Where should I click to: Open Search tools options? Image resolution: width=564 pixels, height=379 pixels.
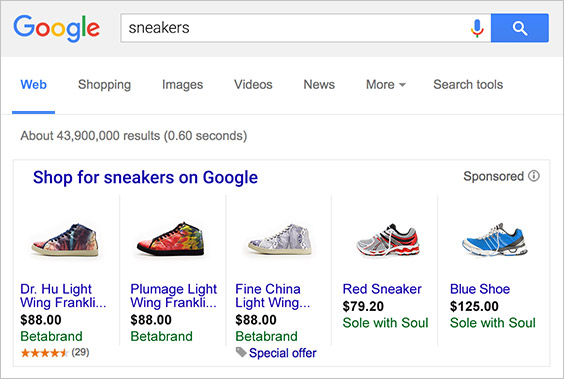468,85
